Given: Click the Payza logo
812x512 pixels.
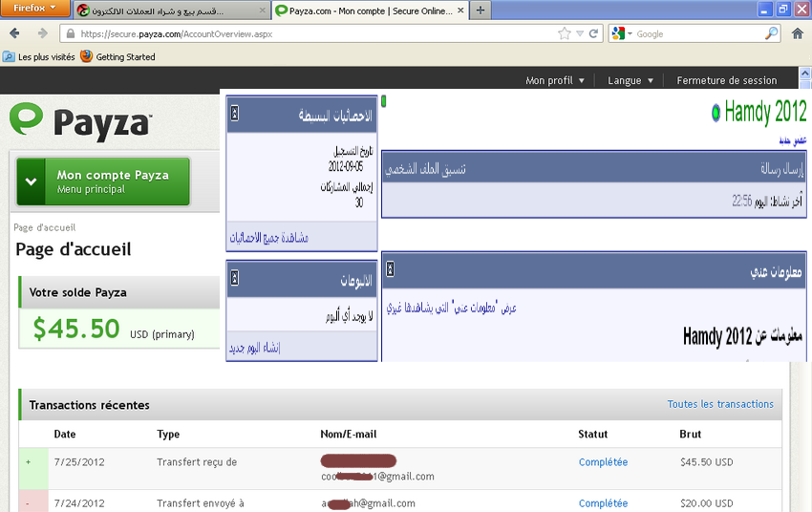Looking at the screenshot, I should [81, 121].
